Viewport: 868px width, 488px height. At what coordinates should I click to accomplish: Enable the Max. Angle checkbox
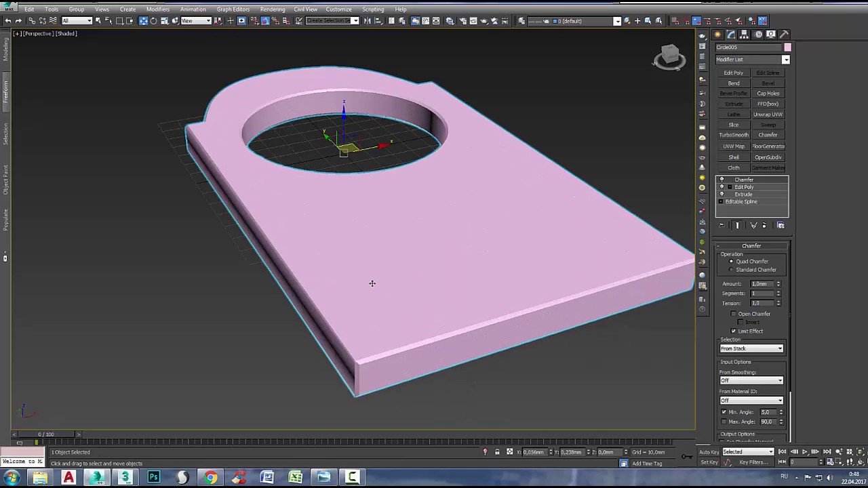(x=724, y=422)
